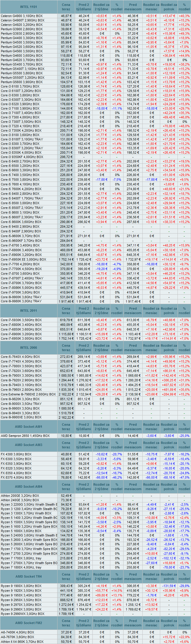Select A6-7400K 4,0GHz BOX
This screenshot has height=644, width=191.
pyautogui.click(x=18, y=632)
